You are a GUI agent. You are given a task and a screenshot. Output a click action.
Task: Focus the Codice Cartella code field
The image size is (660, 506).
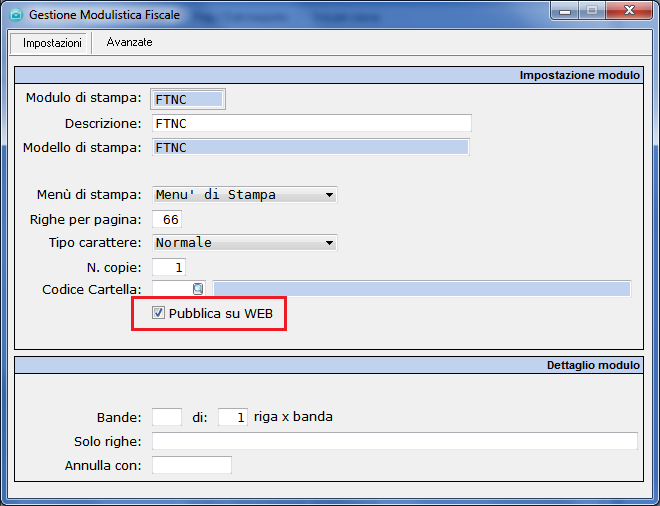pyautogui.click(x=171, y=289)
